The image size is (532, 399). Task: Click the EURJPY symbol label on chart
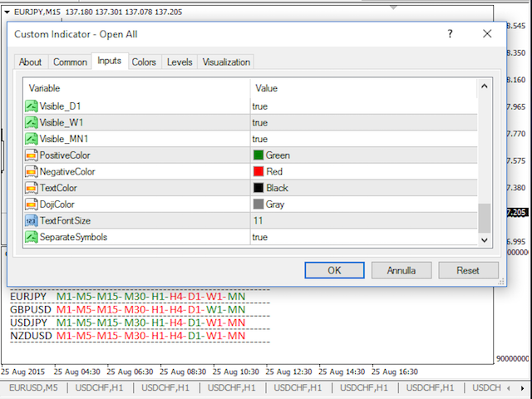pyautogui.click(x=28, y=297)
